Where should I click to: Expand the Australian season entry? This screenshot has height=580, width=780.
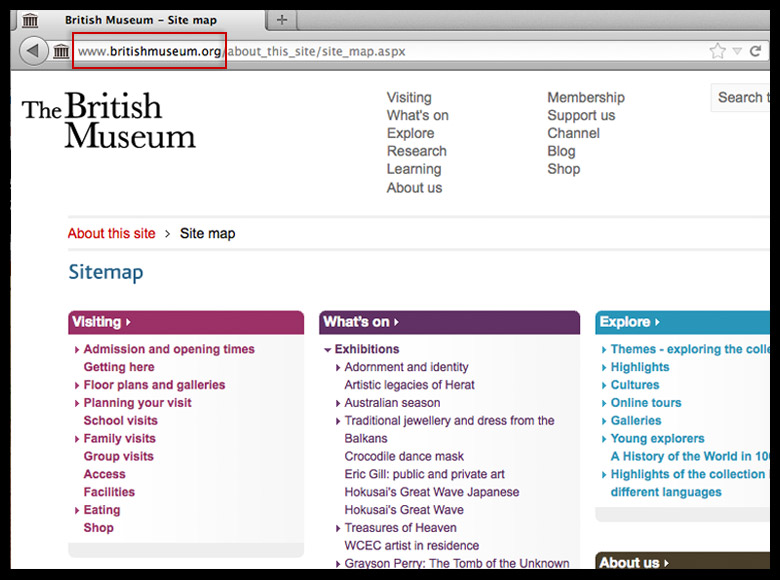(338, 404)
